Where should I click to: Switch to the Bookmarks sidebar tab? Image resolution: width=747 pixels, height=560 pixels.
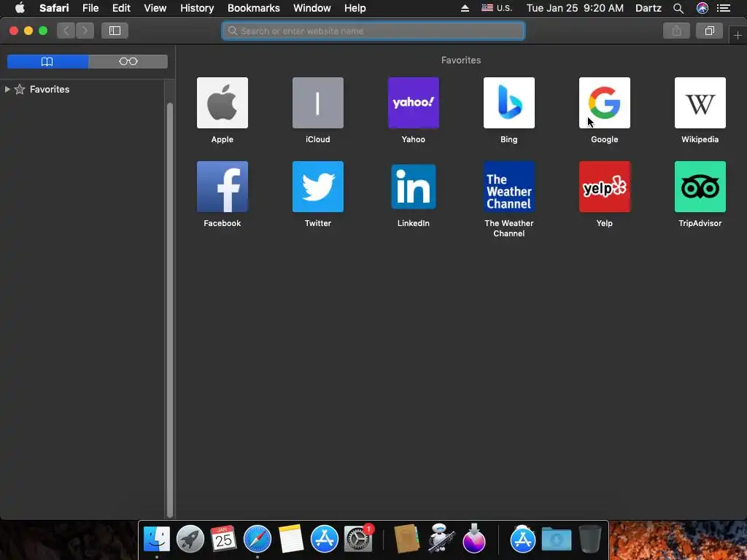point(47,61)
